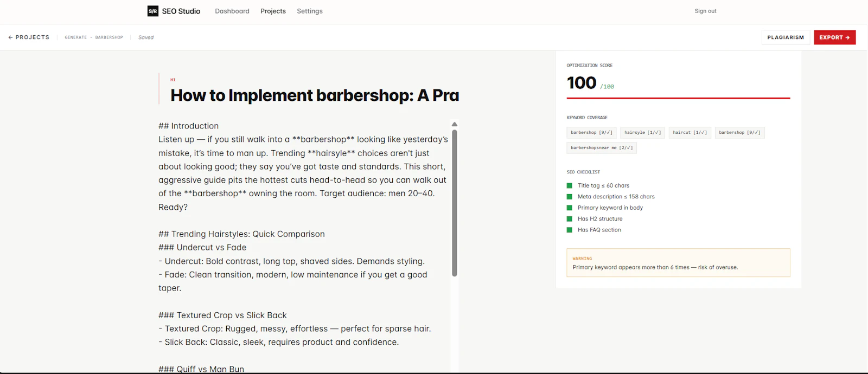
Task: Click the '## Introduction' heading line
Action: [x=188, y=126]
